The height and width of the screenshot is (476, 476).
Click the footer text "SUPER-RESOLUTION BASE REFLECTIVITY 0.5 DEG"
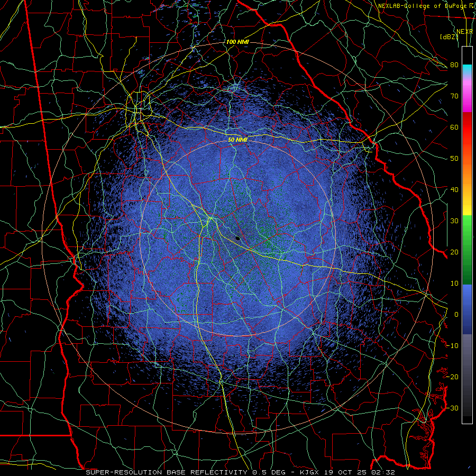(x=186, y=472)
